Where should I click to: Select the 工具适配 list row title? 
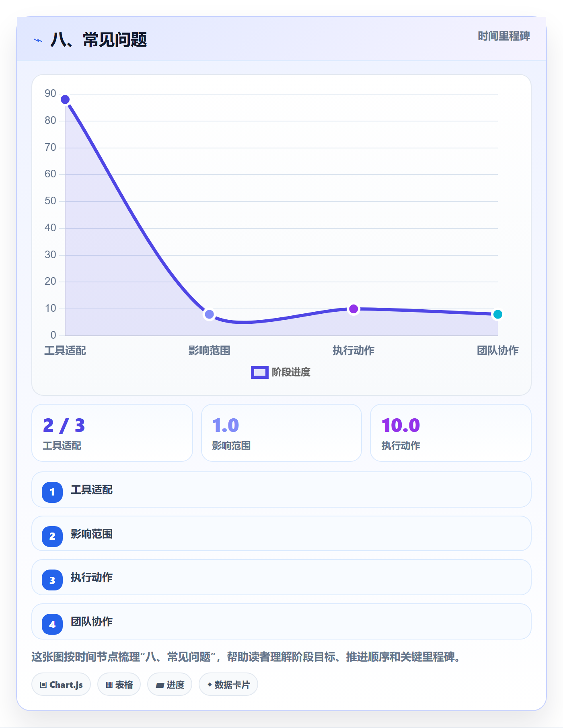(x=92, y=490)
